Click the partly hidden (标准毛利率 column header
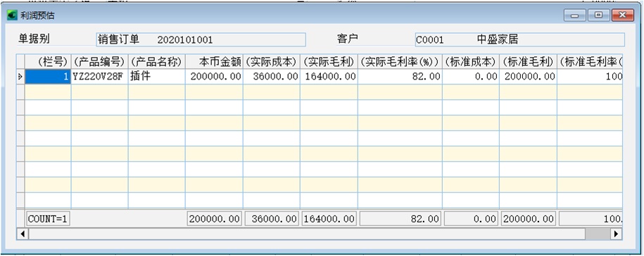This screenshot has height=256, width=644. pyautogui.click(x=590, y=62)
